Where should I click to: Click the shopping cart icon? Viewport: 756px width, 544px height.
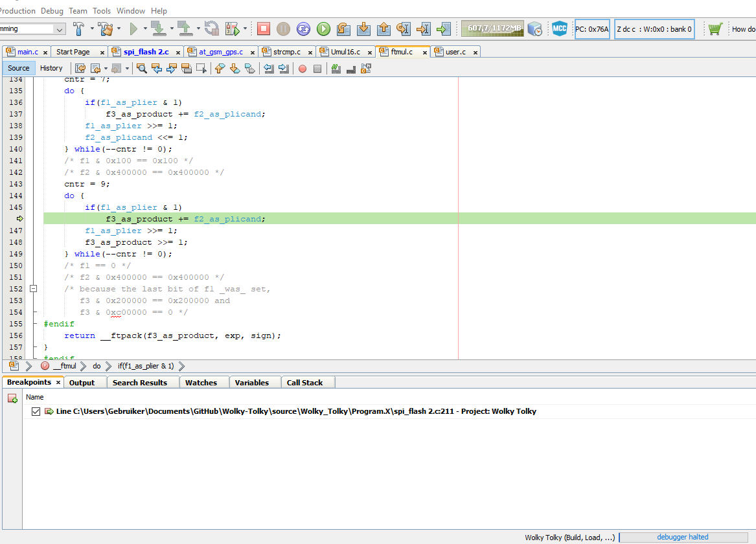(x=715, y=29)
